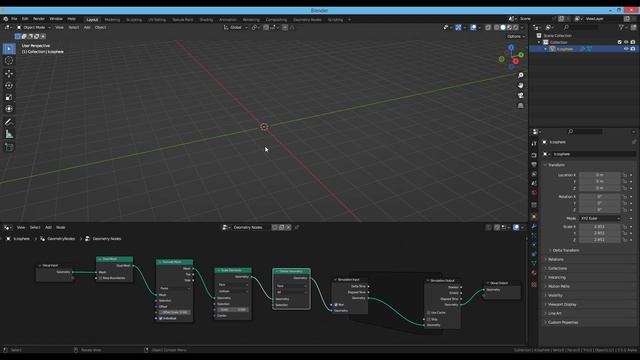Image resolution: width=640 pixels, height=360 pixels.
Task: Toggle Keep Boundaries checkbox on Dual Mesh node
Action: [100, 278]
